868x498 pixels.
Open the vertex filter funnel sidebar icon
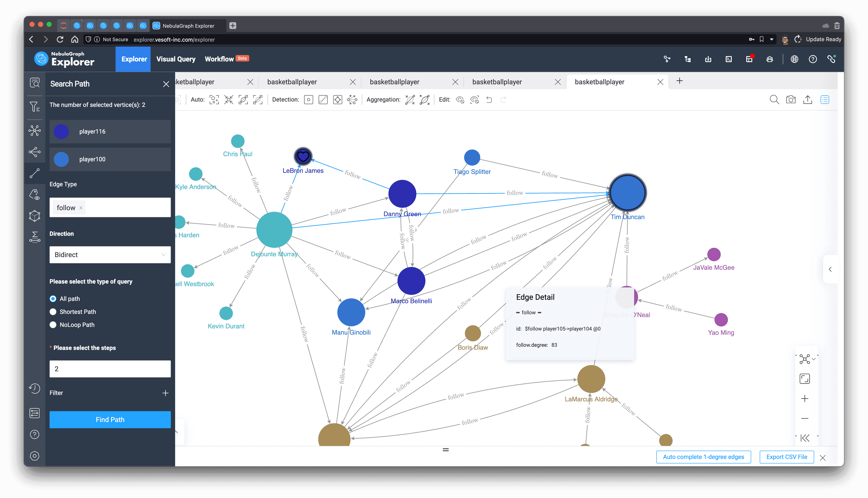(35, 107)
